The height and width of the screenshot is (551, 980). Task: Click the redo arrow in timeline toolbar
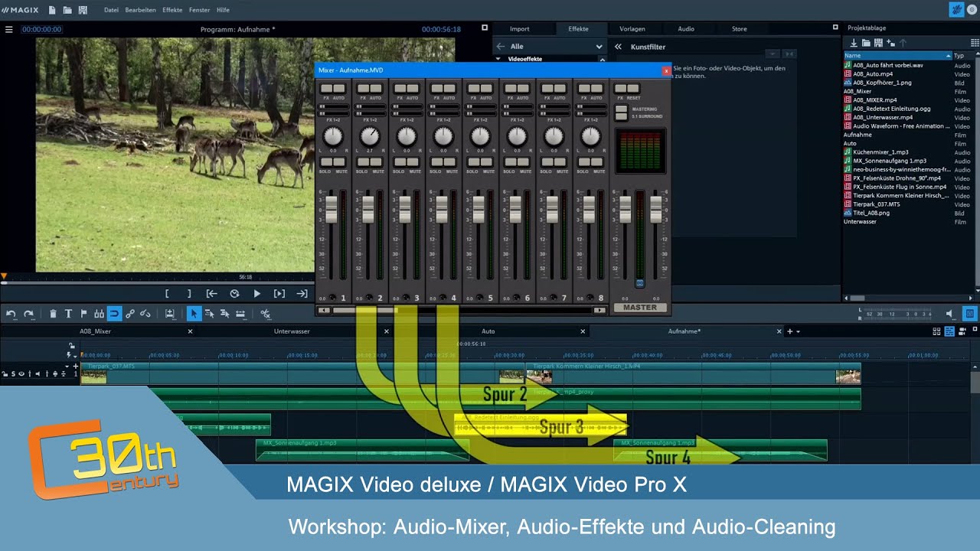click(x=28, y=314)
